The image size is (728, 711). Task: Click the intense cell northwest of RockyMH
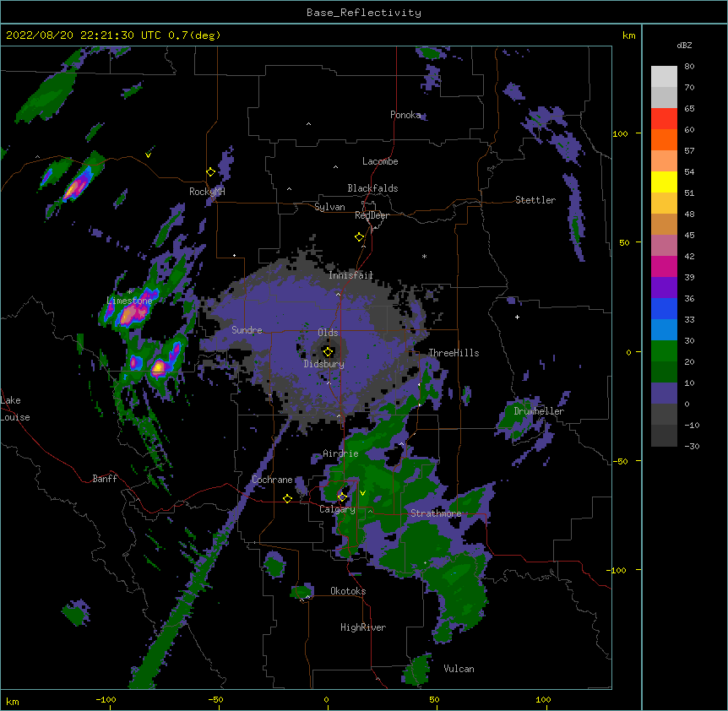coord(76,187)
